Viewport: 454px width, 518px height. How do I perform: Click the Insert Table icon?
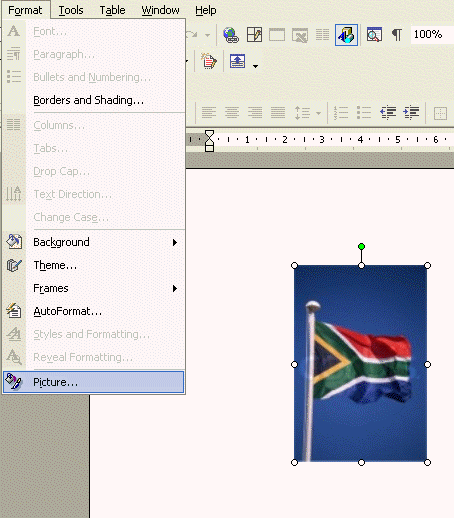(277, 35)
